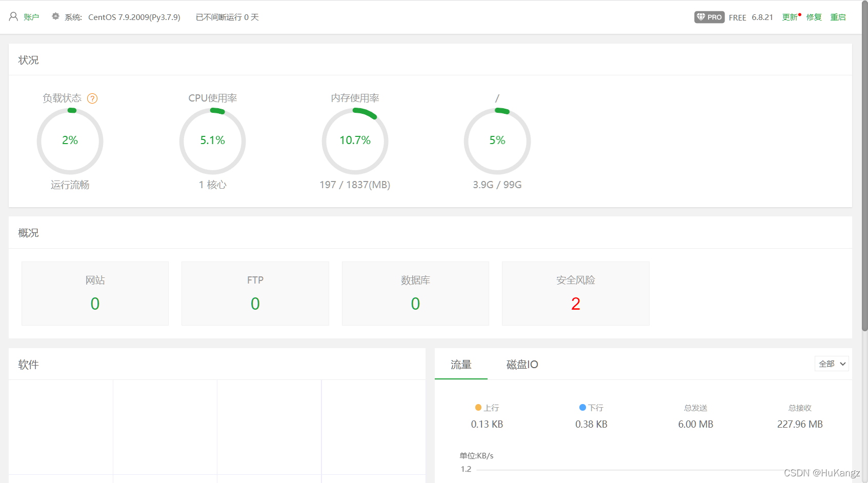The height and width of the screenshot is (483, 868).
Task: Open the 数据库 databases overview card
Action: click(x=415, y=293)
